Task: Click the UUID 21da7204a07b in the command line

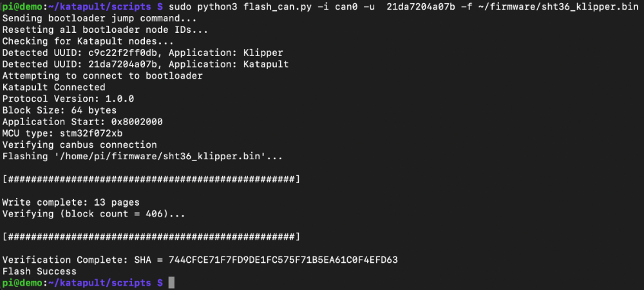Action: [x=421, y=7]
